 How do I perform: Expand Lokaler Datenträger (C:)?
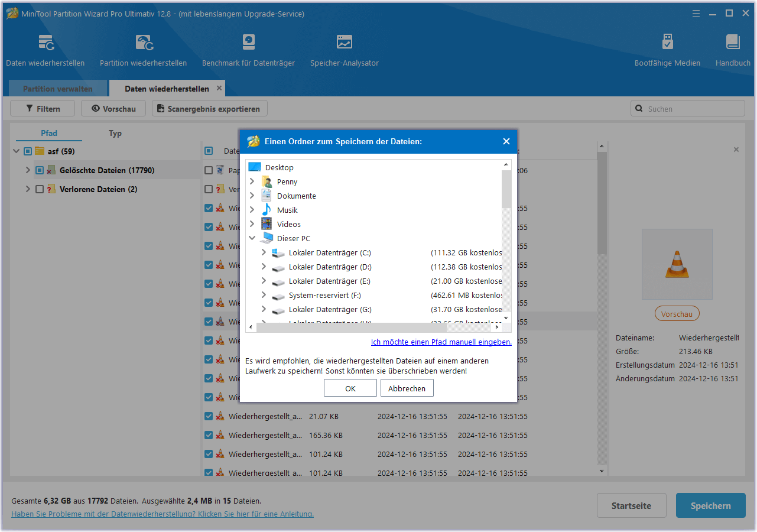click(264, 252)
